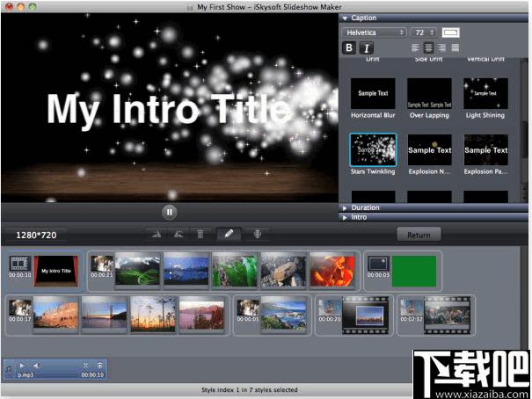Select the video clip in the 00:02:32 group
The width and height of the screenshot is (532, 399).
point(448,316)
